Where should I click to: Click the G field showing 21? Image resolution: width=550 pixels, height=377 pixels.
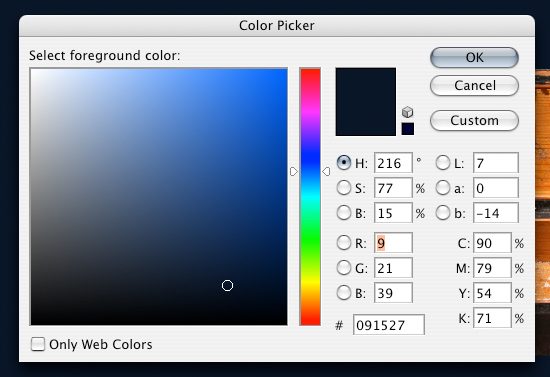(x=393, y=268)
